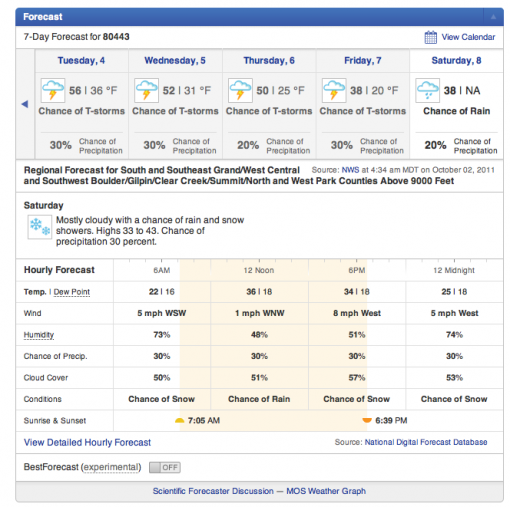The image size is (510, 507).
Task: Click the 36 | 18 temperature cell
Action: (259, 292)
